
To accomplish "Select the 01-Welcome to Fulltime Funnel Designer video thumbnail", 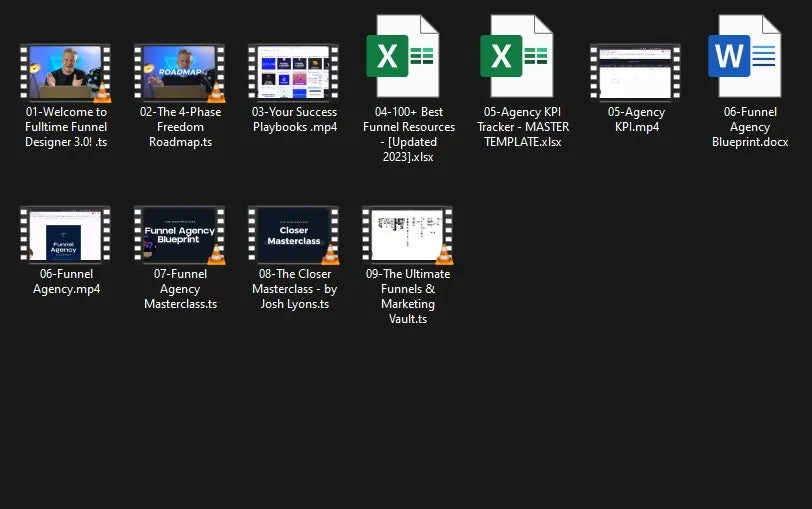I will pyautogui.click(x=62, y=72).
